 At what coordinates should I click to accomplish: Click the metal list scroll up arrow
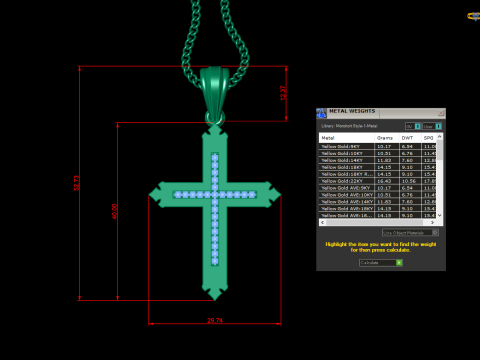click(440, 136)
